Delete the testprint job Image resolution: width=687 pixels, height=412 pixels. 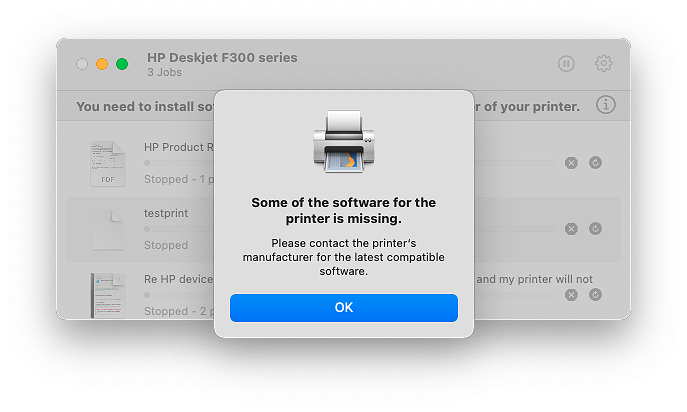[571, 229]
